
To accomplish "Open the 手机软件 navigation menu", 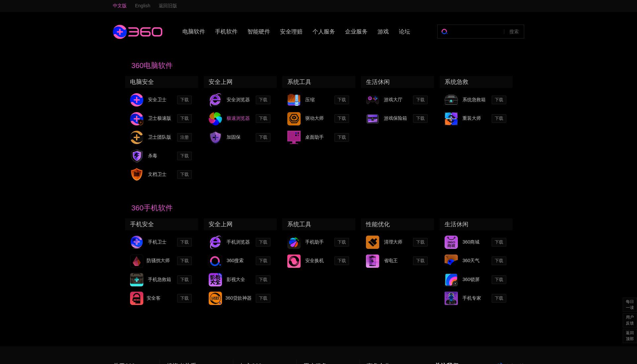I will coord(226,32).
